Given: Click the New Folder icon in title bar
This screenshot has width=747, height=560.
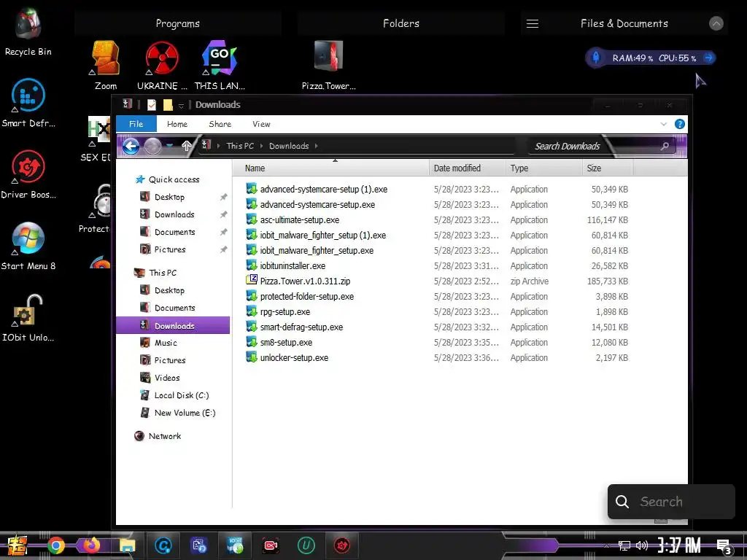Looking at the screenshot, I should pyautogui.click(x=168, y=105).
